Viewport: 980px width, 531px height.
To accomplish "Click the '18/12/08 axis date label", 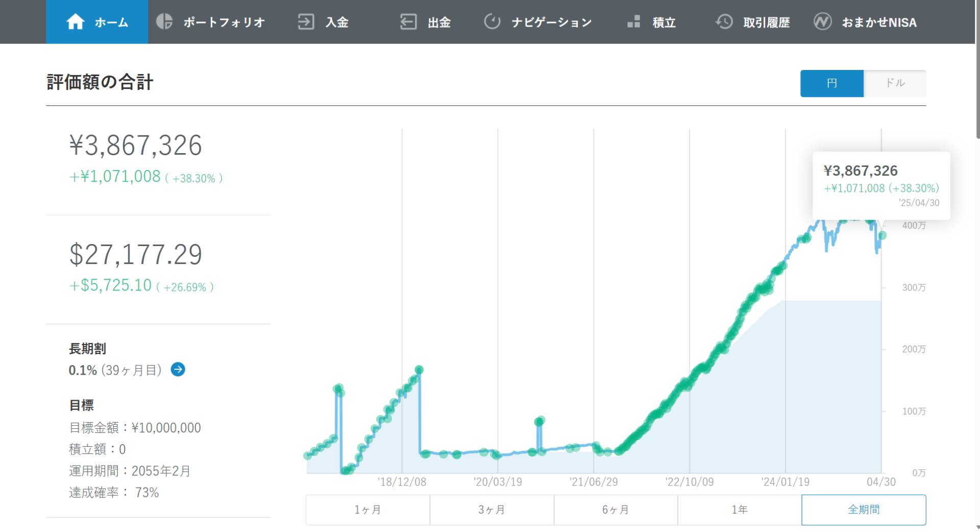I will 402,482.
